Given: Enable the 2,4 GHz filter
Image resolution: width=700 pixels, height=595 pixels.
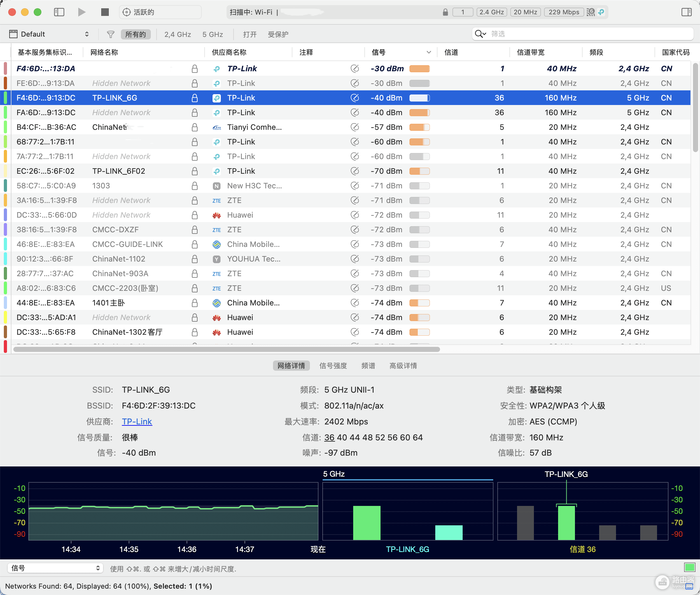Looking at the screenshot, I should coord(178,34).
